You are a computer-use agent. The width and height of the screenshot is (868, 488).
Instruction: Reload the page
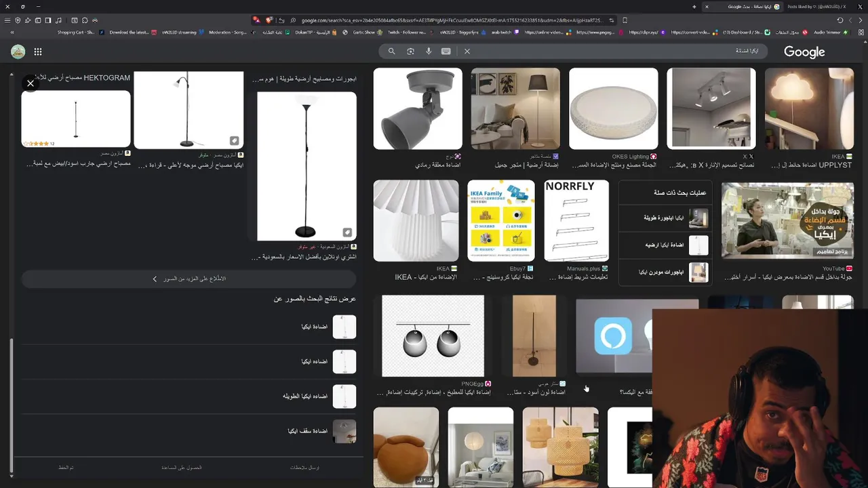pos(840,20)
